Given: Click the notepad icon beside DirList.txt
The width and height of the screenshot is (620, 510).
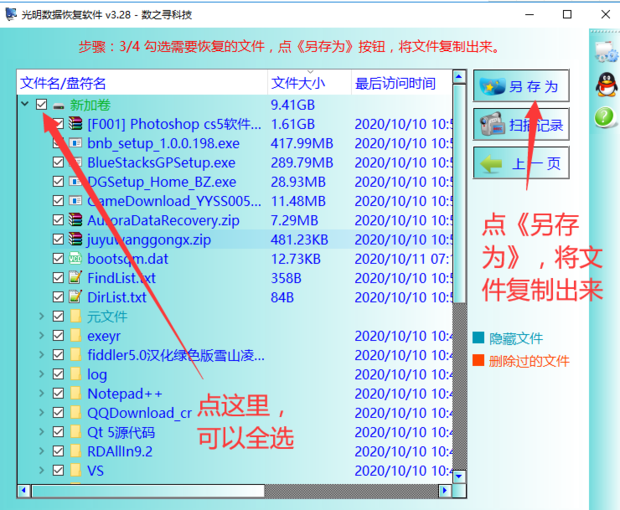Looking at the screenshot, I should pyautogui.click(x=75, y=297).
